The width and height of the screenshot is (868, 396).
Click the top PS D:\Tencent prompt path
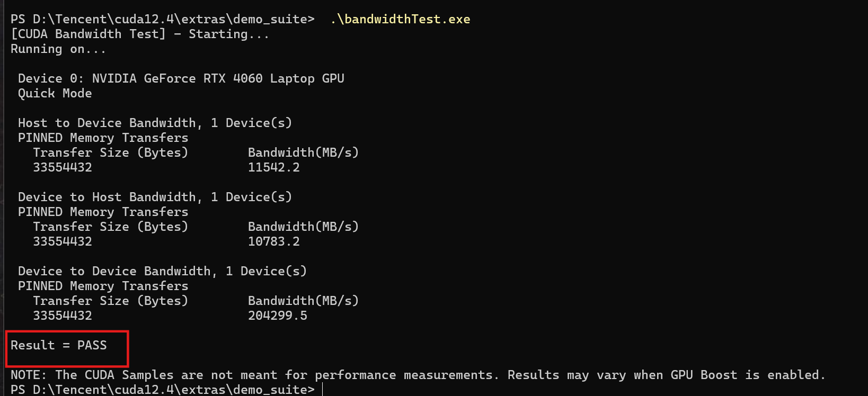coord(163,19)
